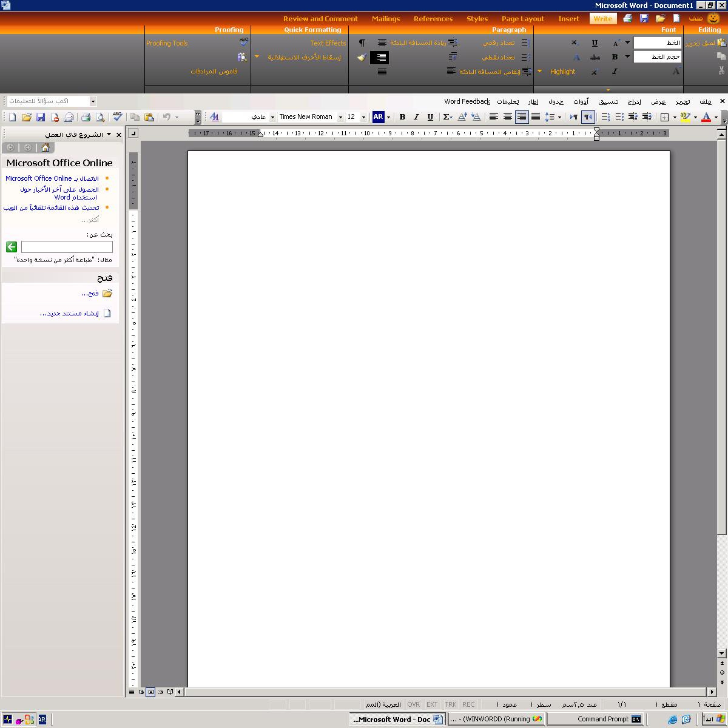Screen dimensions: 728x728
Task: Open the font size 12 dropdown
Action: 363,117
